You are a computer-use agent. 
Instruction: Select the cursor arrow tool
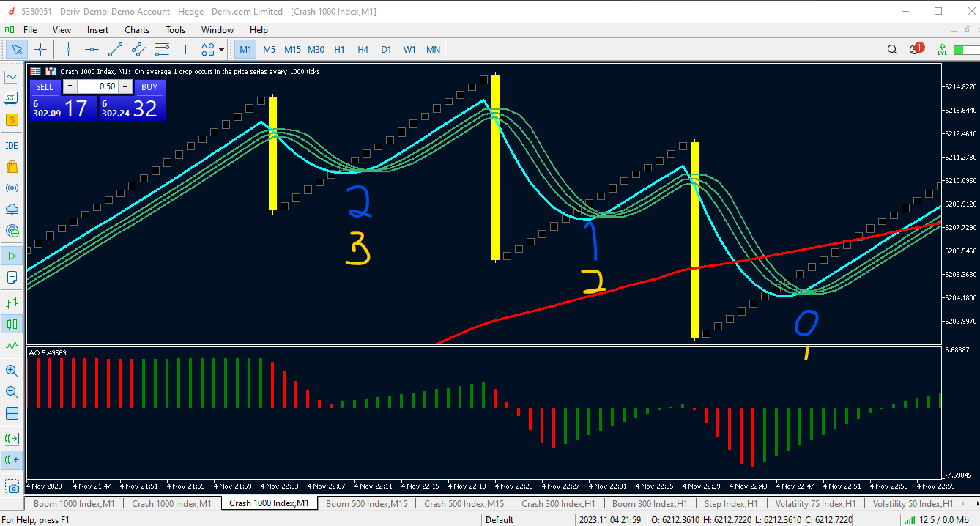pyautogui.click(x=17, y=50)
